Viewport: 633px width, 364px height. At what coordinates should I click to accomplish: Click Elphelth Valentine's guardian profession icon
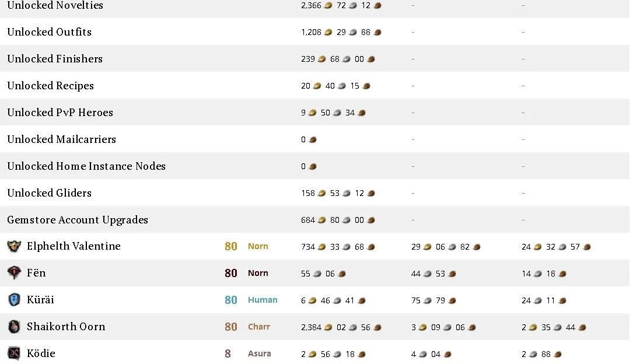pos(14,246)
